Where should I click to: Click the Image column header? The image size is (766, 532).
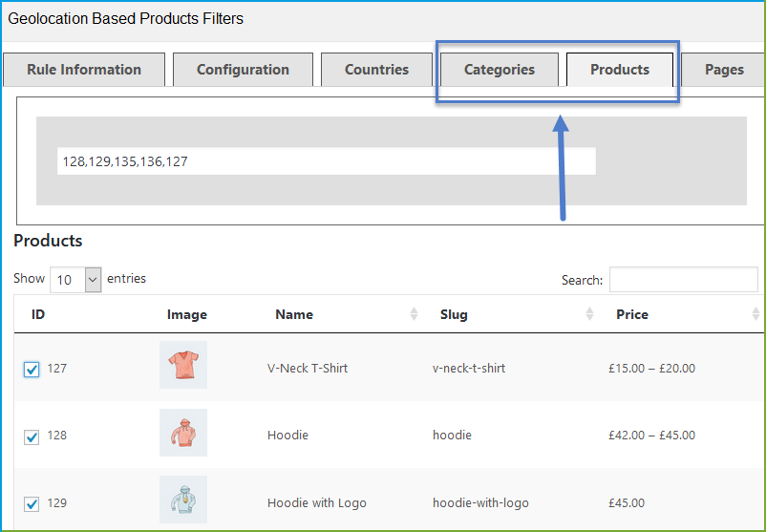[x=186, y=314]
